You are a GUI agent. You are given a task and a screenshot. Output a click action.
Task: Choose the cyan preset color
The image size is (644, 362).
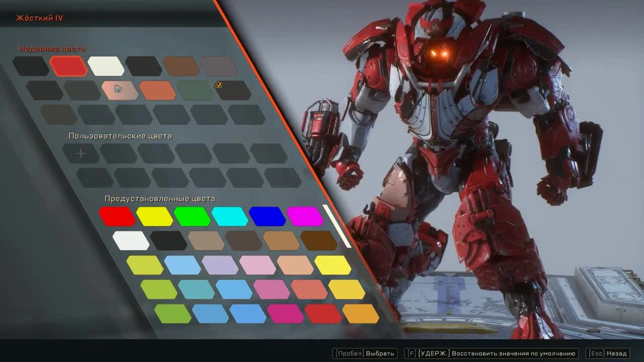tap(230, 216)
